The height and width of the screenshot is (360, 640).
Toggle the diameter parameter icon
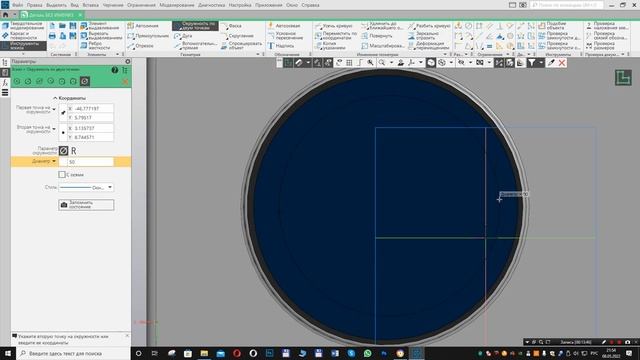pyautogui.click(x=63, y=151)
